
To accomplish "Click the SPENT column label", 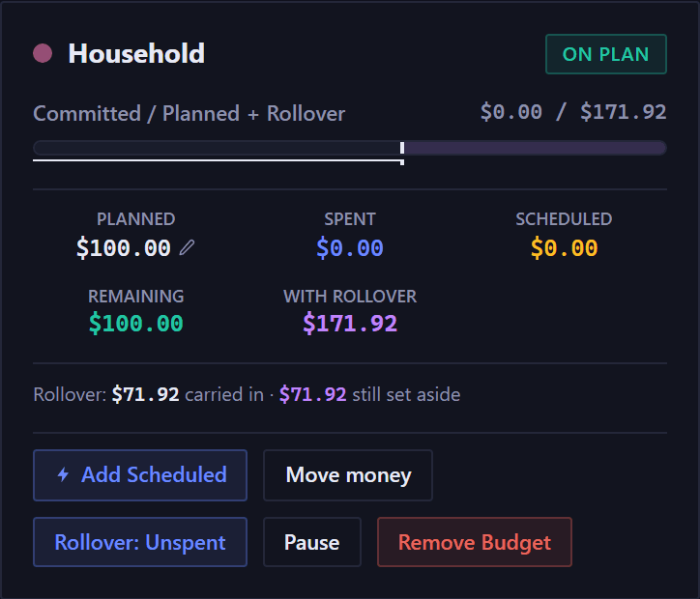I will coord(350,219).
